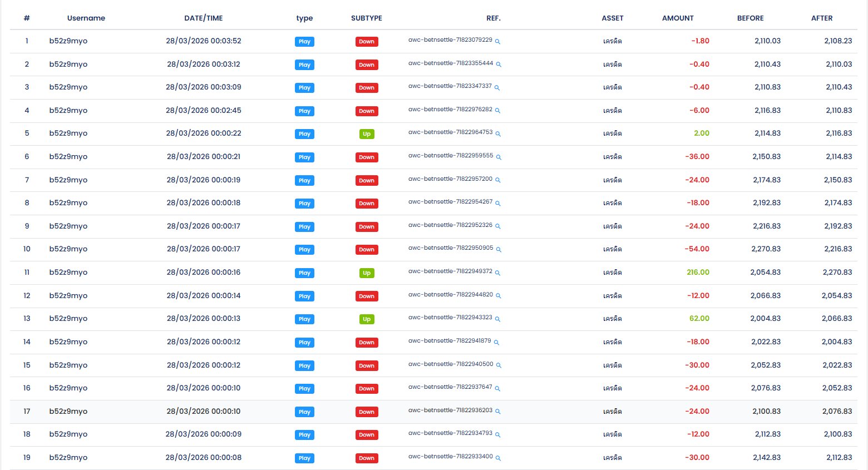
Task: Click the AMOUNT column header
Action: click(677, 18)
